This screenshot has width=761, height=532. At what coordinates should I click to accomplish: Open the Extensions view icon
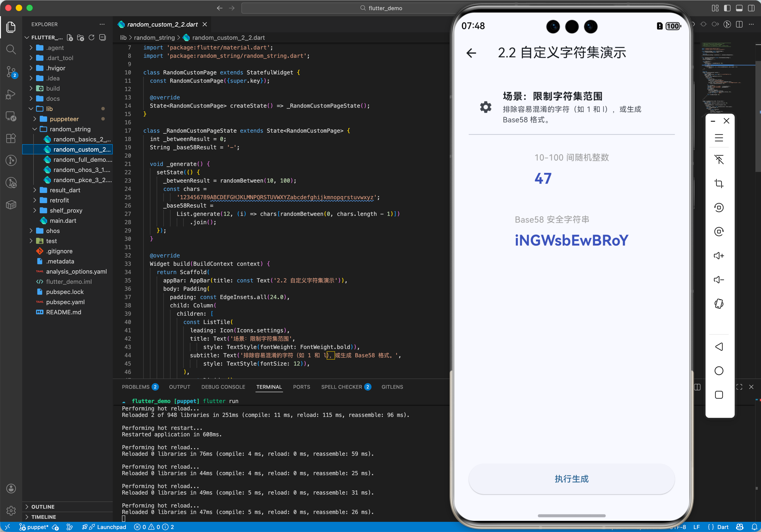pyautogui.click(x=11, y=138)
